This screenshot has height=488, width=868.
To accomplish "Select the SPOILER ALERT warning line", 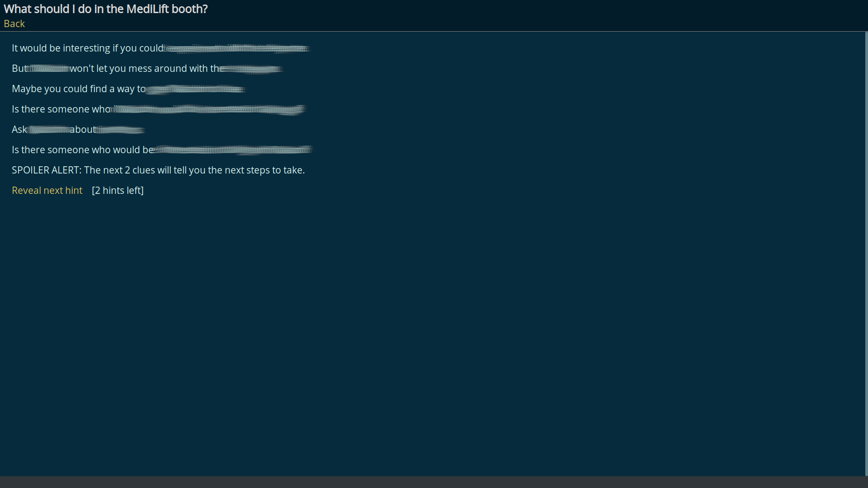I will click(158, 170).
